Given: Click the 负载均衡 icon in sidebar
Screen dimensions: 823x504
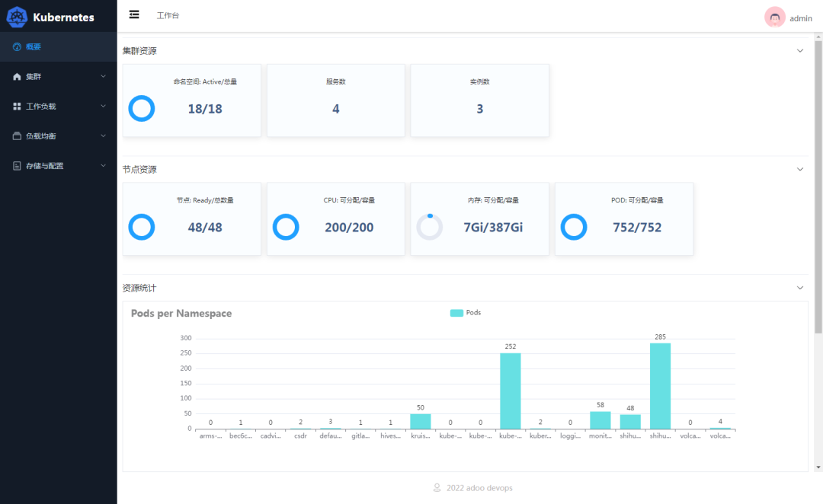Looking at the screenshot, I should tap(17, 136).
